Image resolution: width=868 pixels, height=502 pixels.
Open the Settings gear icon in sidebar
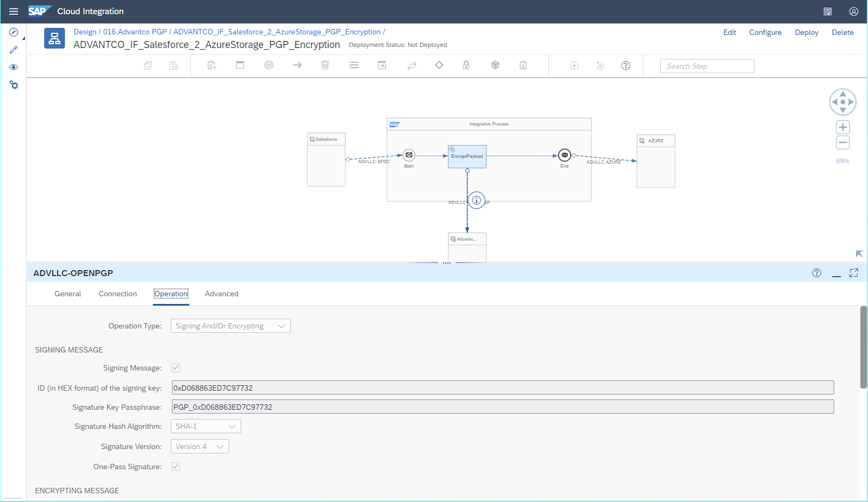point(14,85)
